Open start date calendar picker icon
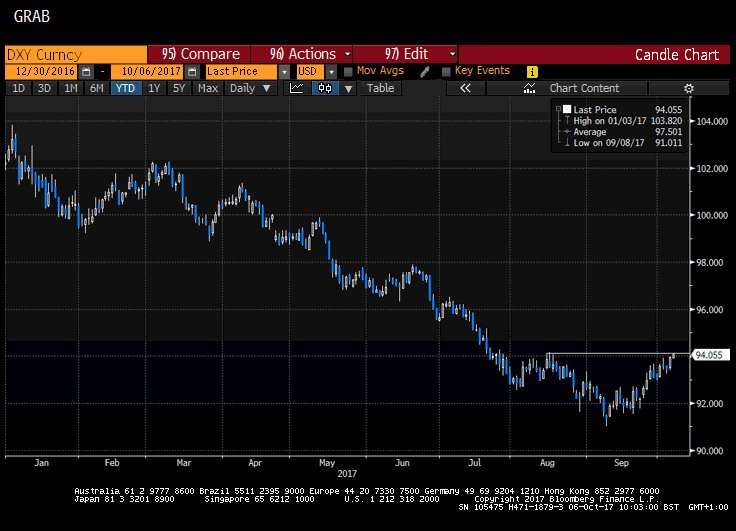The height and width of the screenshot is (531, 736). tap(86, 72)
